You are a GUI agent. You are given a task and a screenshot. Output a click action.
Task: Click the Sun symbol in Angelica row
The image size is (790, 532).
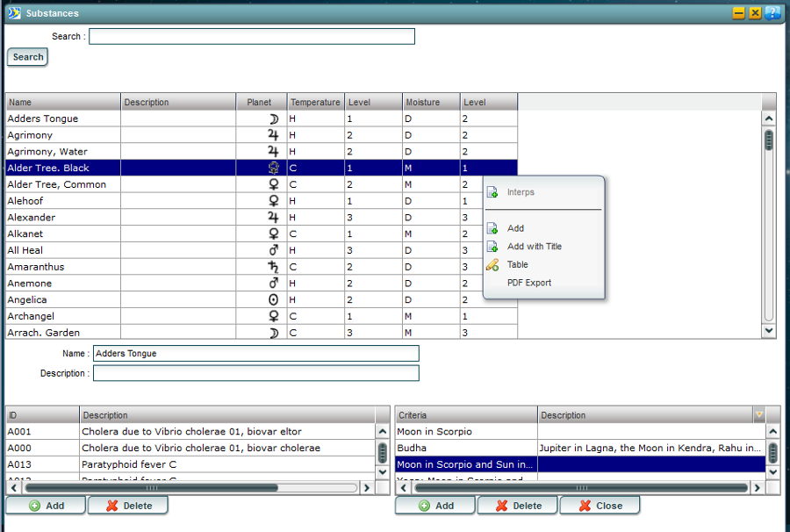(273, 300)
